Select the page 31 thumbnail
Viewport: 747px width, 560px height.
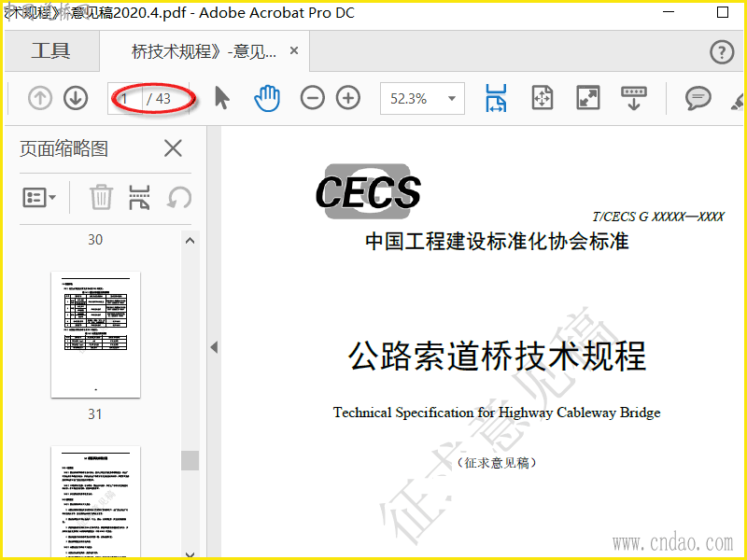pyautogui.click(x=96, y=334)
